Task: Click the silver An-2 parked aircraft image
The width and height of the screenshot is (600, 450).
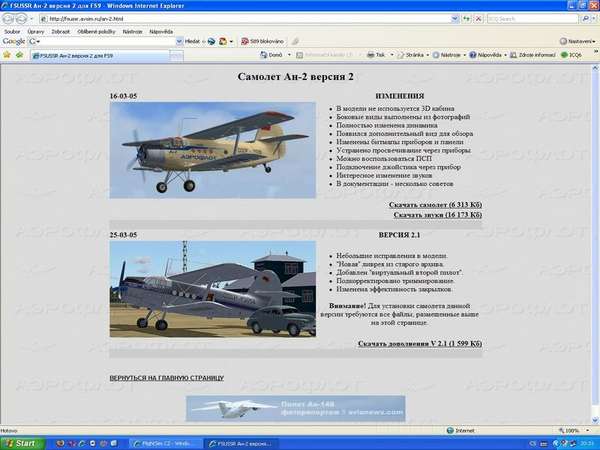Action: click(213, 289)
